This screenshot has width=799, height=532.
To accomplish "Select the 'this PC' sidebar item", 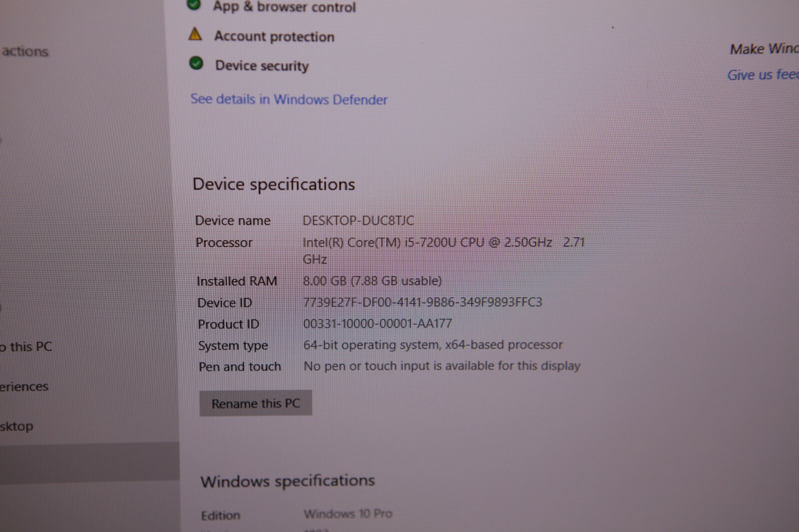I will 26,346.
